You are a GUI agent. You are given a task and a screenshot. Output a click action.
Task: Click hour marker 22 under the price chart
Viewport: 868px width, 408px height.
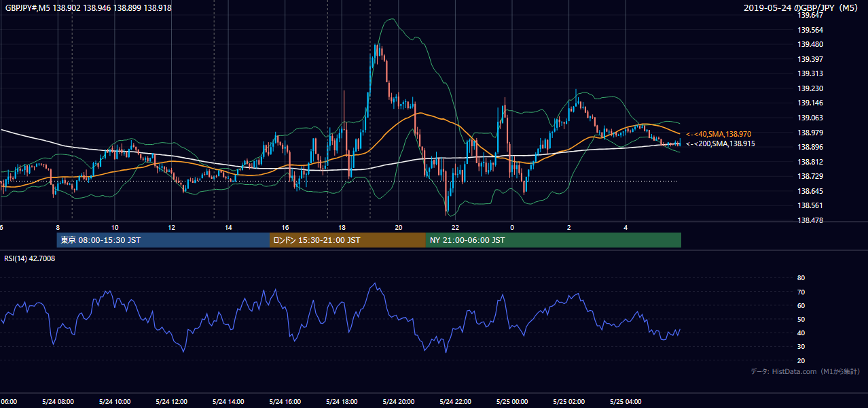pos(456,228)
